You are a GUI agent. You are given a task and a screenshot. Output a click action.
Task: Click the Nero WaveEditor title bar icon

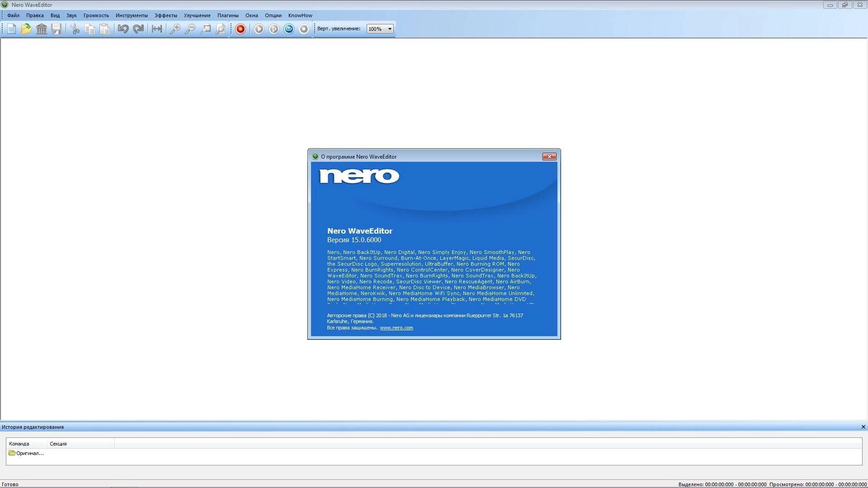point(5,5)
